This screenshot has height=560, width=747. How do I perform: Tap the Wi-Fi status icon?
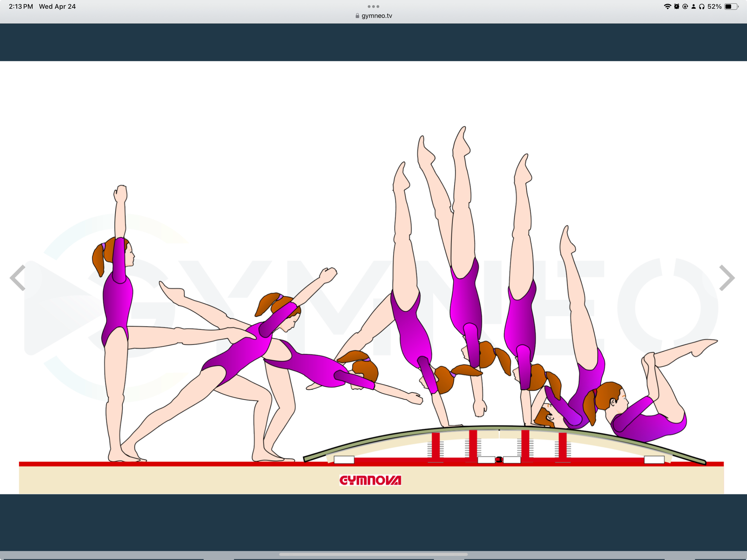tap(668, 6)
